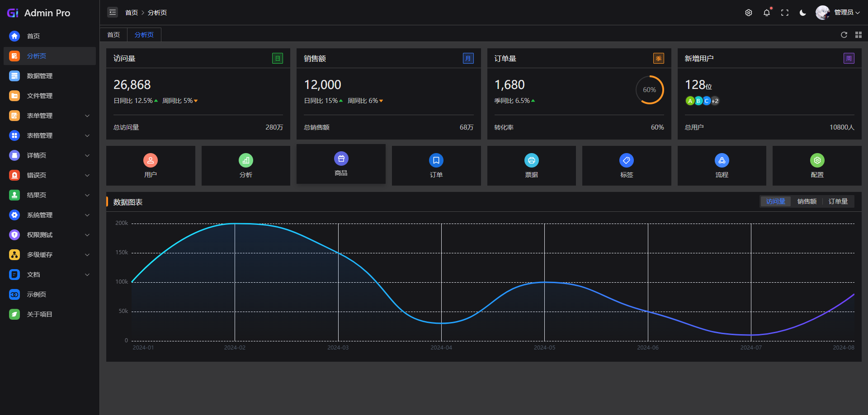The image size is (868, 415).
Task: Click the notification bell icon
Action: click(x=767, y=13)
